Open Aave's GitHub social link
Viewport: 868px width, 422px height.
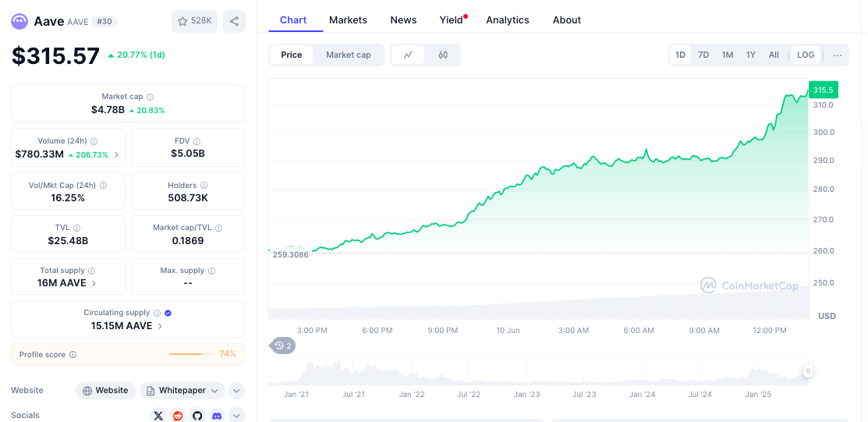click(197, 415)
